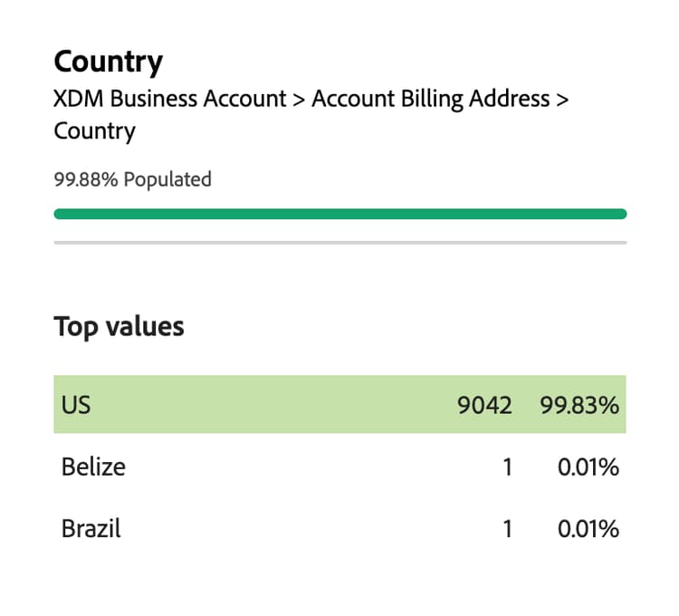The width and height of the screenshot is (679, 616).
Task: Click the 99.83% percentage for US
Action: tap(579, 404)
